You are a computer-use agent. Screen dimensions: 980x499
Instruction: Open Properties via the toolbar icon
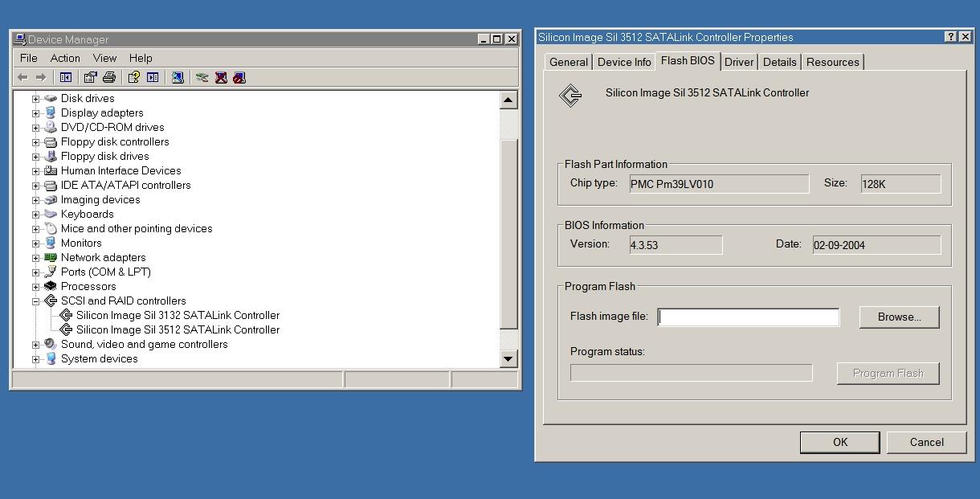90,77
